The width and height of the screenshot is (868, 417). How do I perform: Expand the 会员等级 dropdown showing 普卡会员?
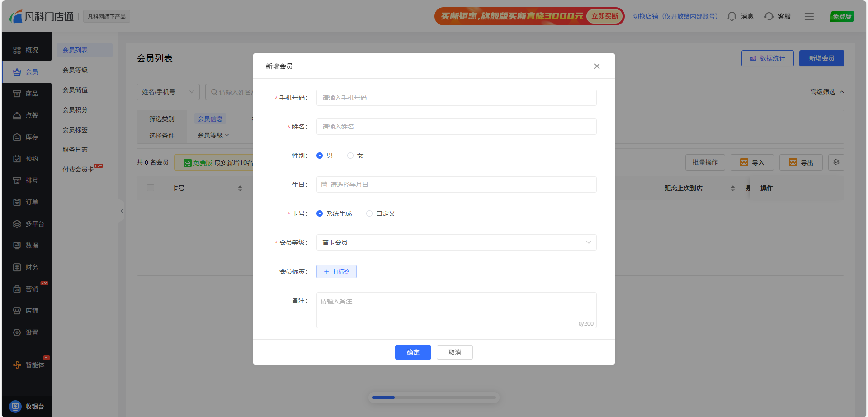[456, 242]
